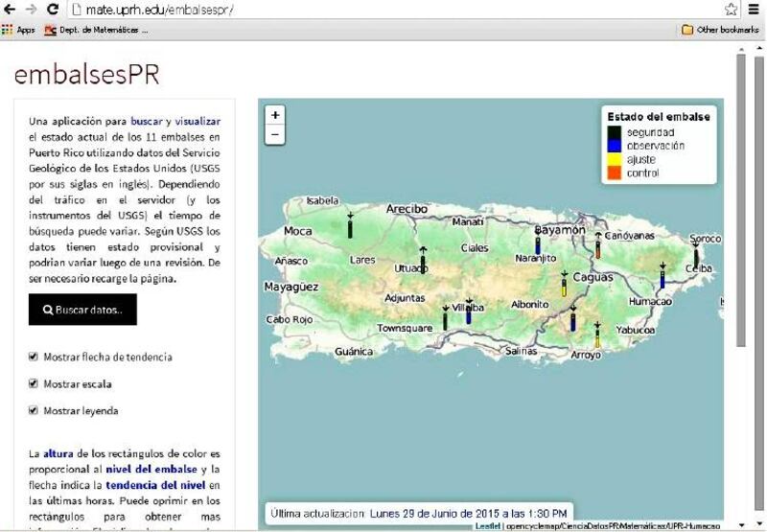Viewport: 767px width, 532px height.
Task: Disable the Mostrar leyenda checkbox
Action: coord(34,410)
